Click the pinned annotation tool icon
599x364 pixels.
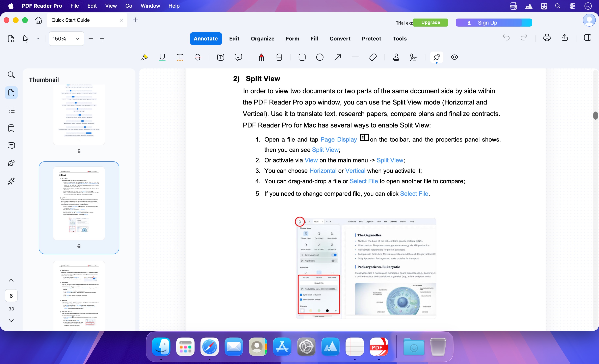pyautogui.click(x=437, y=57)
